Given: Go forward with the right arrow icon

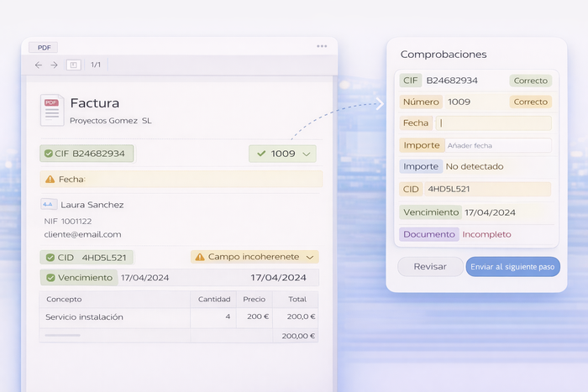Looking at the screenshot, I should pos(54,65).
